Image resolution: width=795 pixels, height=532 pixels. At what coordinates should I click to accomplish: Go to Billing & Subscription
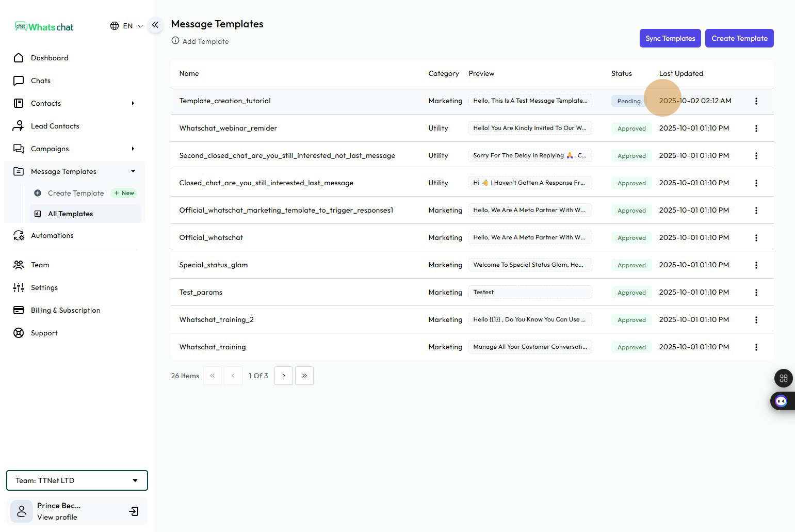(x=66, y=310)
